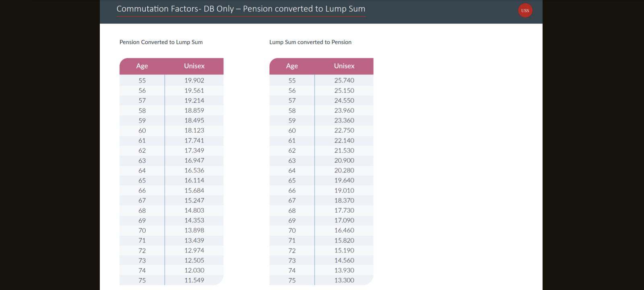Select the value 23.360

[x=344, y=120]
